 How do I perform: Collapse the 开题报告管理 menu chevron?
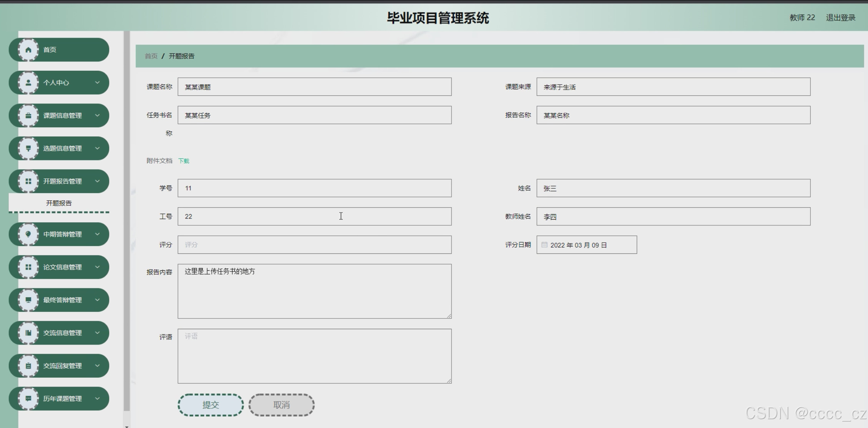coord(97,181)
